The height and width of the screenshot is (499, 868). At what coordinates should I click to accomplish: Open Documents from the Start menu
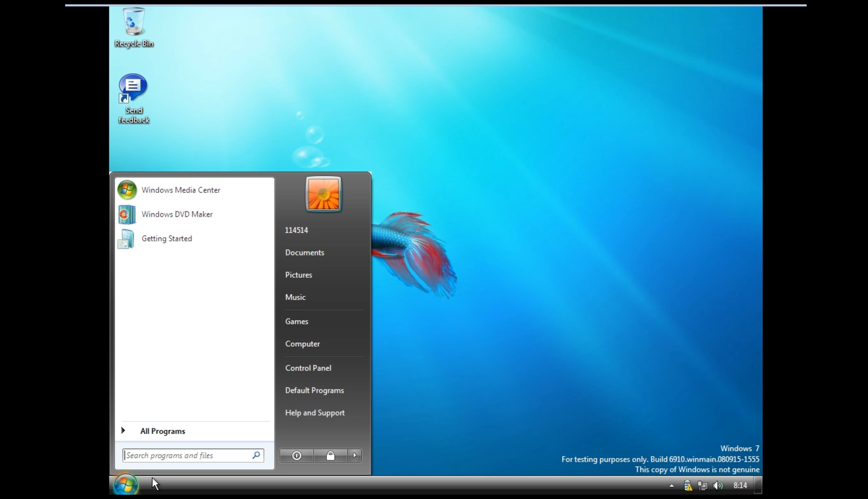(x=304, y=253)
